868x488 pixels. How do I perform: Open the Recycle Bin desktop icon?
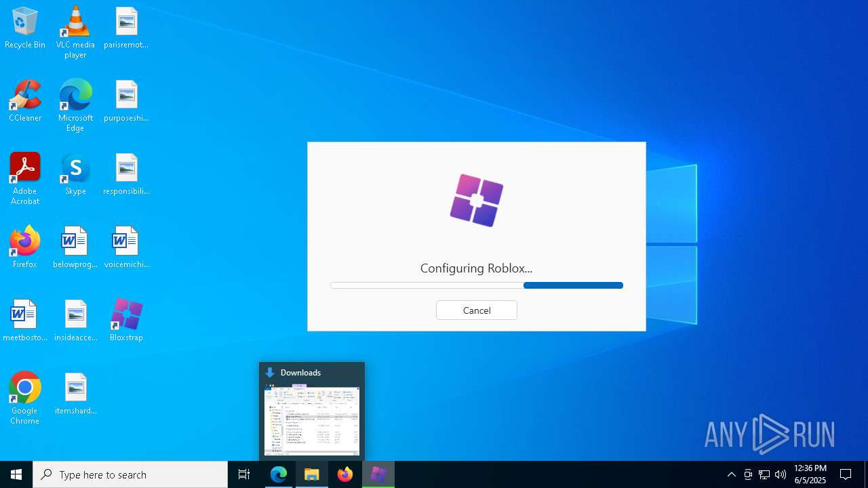(x=25, y=28)
